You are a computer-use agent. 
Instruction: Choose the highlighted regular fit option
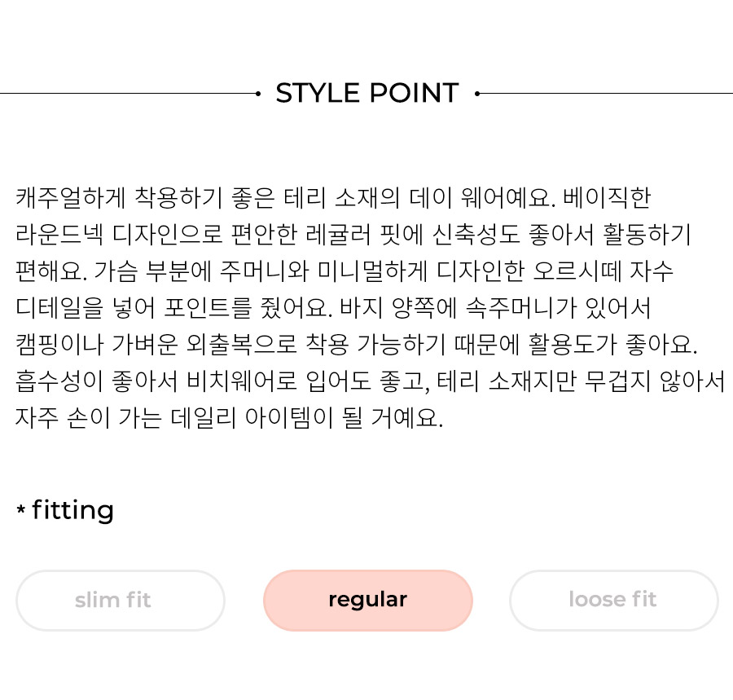[x=368, y=601]
